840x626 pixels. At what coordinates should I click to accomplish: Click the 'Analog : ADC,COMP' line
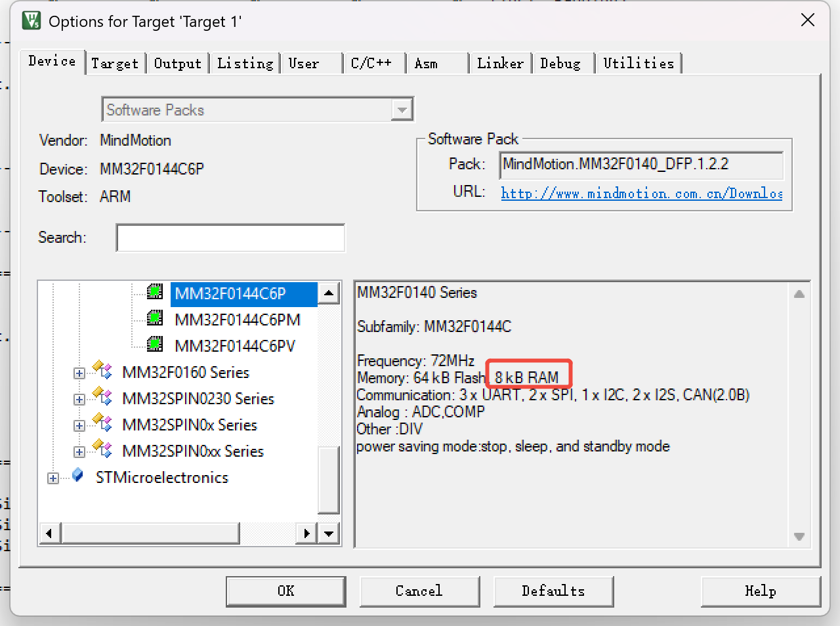pyautogui.click(x=421, y=411)
